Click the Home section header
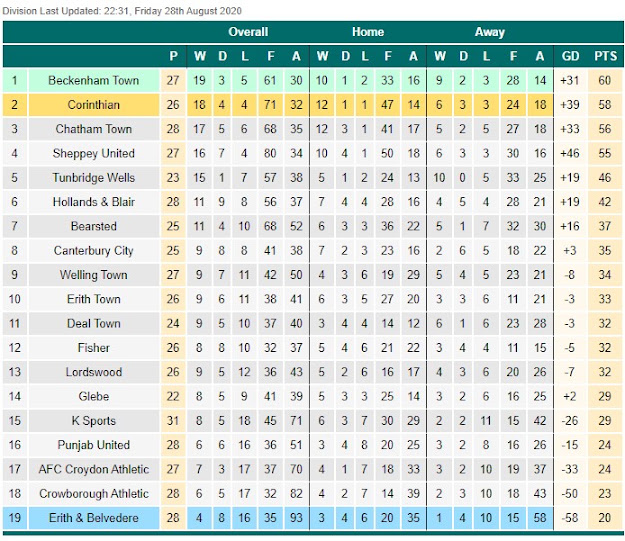The image size is (625, 541). (x=368, y=32)
